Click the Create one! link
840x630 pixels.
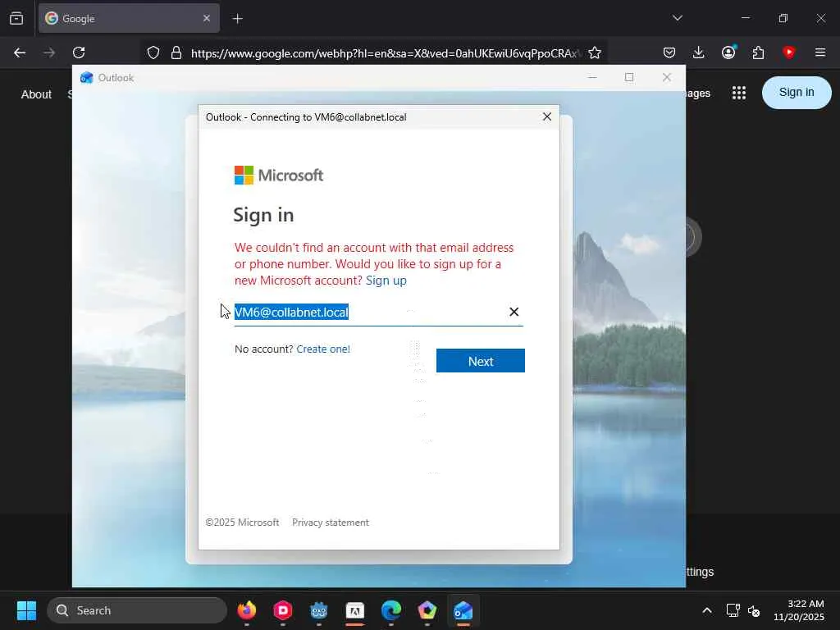point(323,349)
